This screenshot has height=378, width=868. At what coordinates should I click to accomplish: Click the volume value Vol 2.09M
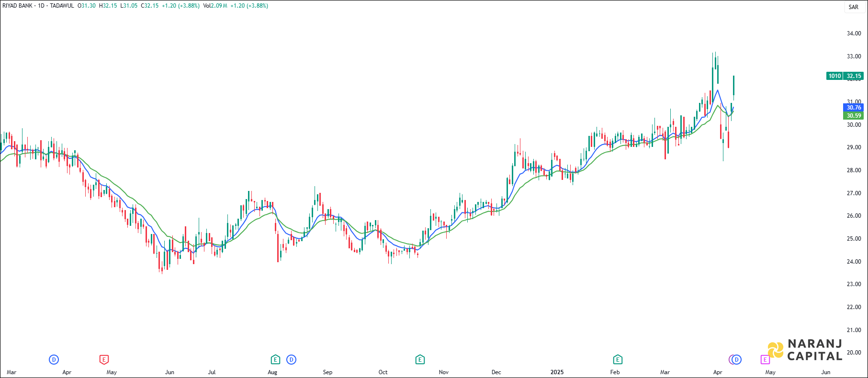coord(215,6)
